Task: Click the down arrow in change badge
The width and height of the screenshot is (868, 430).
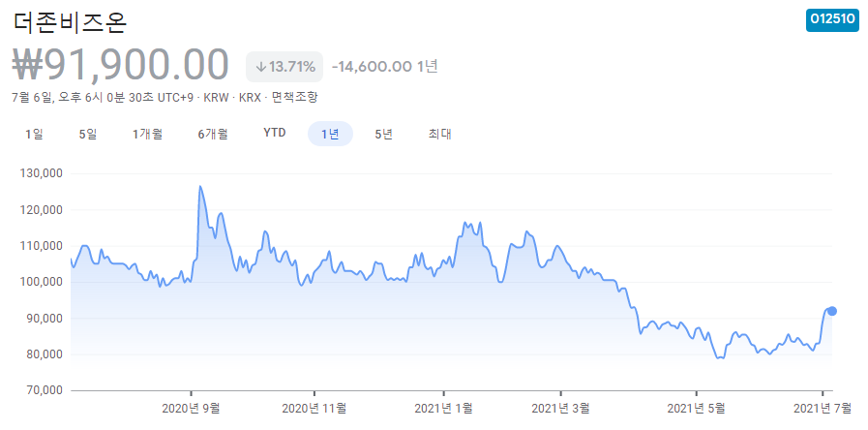Action: (261, 68)
